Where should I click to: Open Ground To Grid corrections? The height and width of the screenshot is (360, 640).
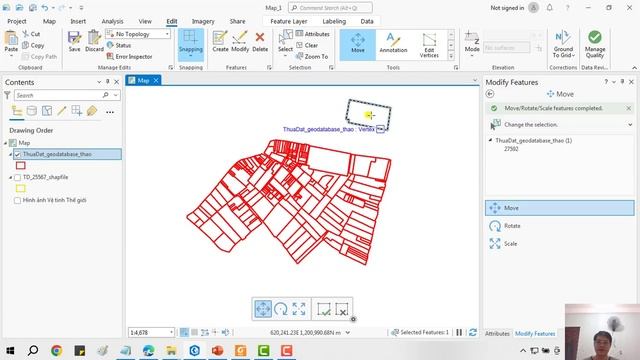[x=563, y=43]
